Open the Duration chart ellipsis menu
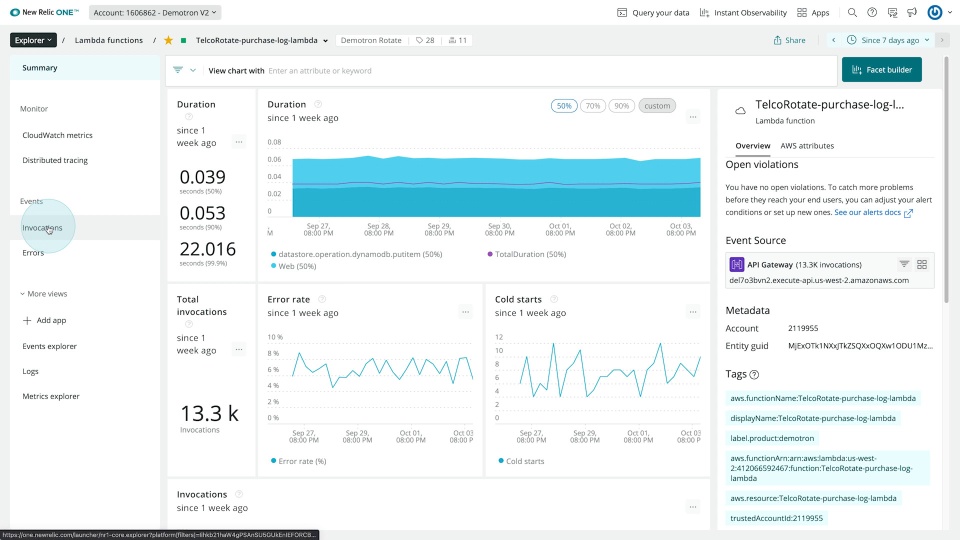This screenshot has width=960, height=540. click(x=692, y=116)
